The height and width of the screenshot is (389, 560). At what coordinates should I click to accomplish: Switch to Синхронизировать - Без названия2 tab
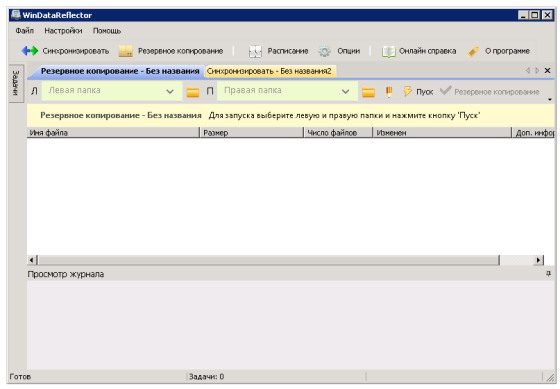269,71
